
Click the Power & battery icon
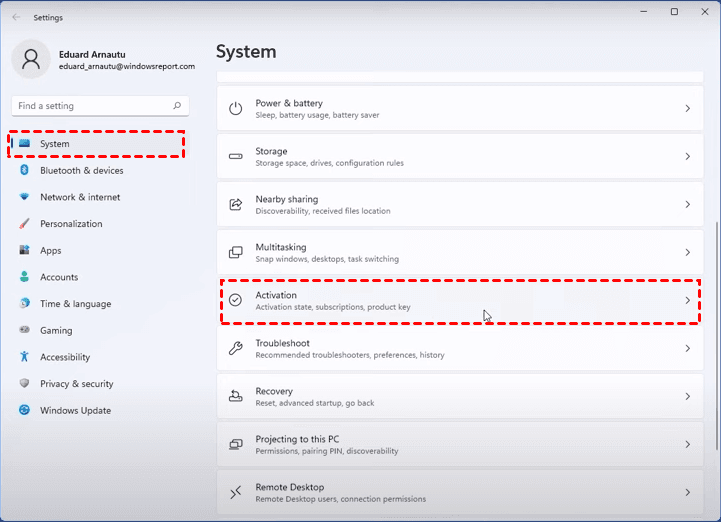236,108
